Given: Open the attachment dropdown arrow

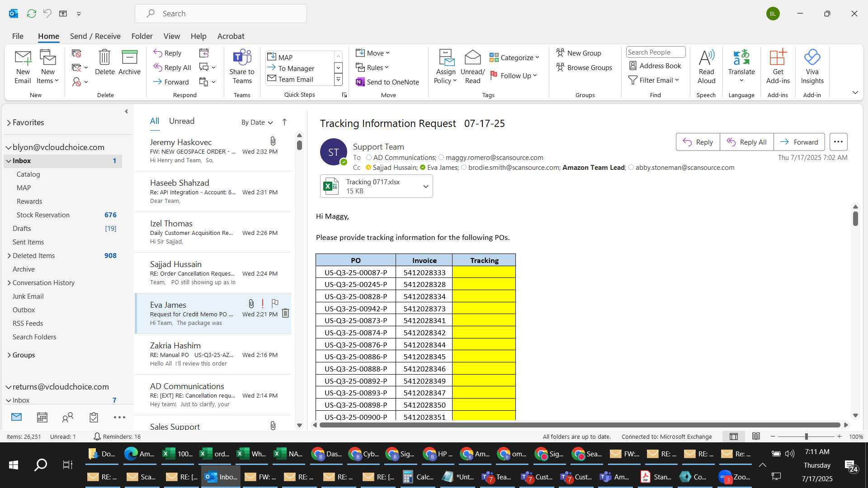Looking at the screenshot, I should 425,186.
